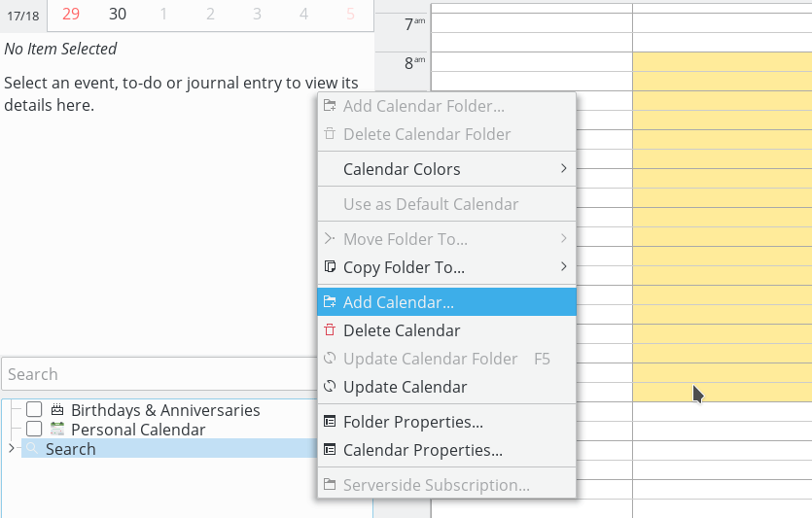812x518 pixels.
Task: Select day 30 in the mini calendar
Action: [x=118, y=14]
